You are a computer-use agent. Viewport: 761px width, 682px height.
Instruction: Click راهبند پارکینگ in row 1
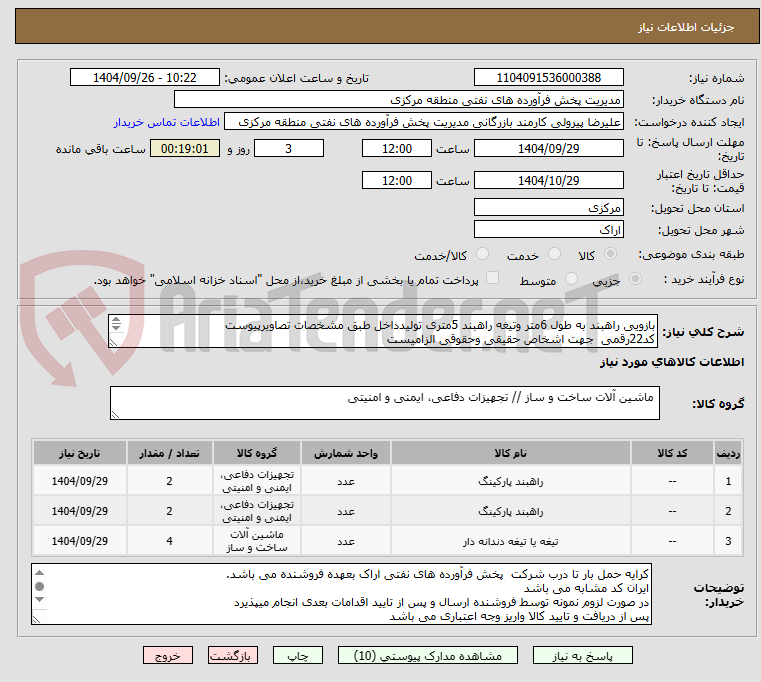pos(510,482)
